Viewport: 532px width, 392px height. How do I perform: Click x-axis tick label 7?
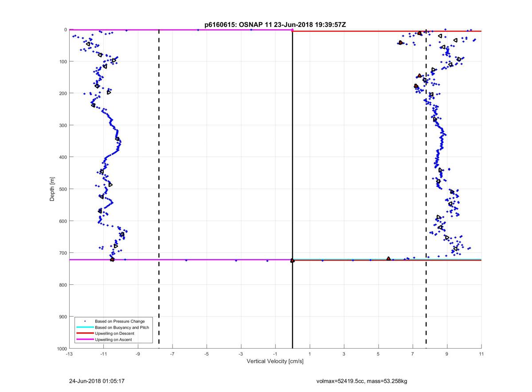pos(413,354)
